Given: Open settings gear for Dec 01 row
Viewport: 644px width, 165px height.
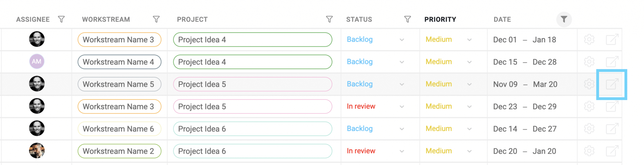Looking at the screenshot, I should coord(589,40).
